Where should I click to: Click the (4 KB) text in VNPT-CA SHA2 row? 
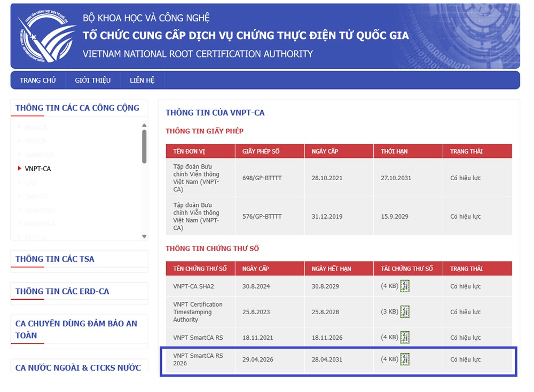[389, 286]
